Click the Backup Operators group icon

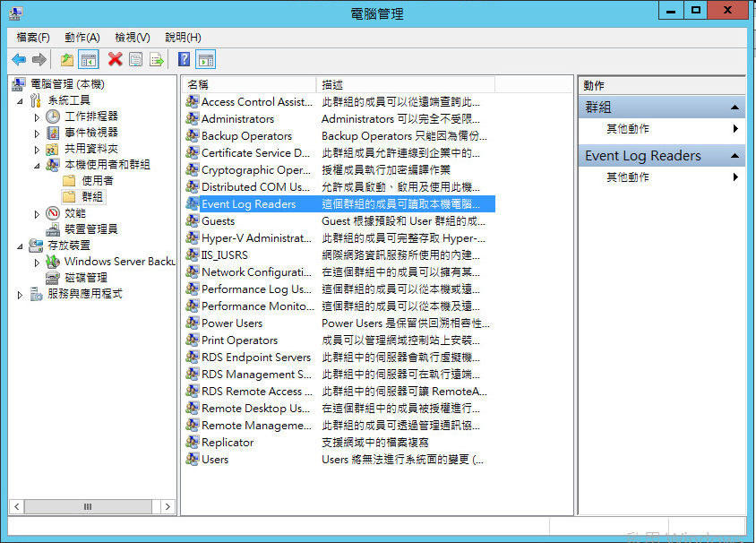[192, 135]
